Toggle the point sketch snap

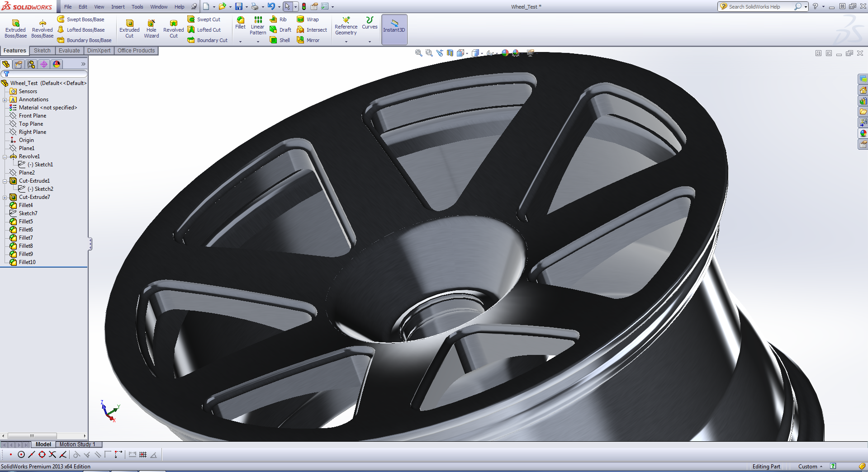coord(10,455)
